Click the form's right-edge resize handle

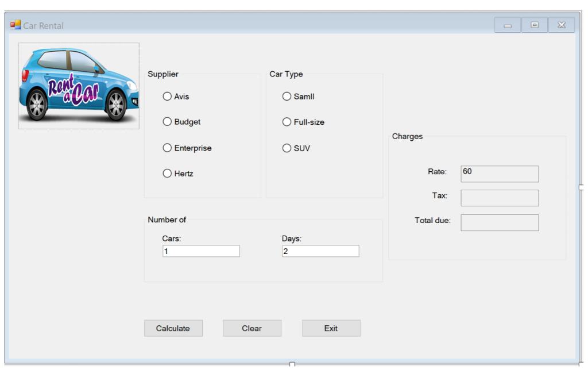(581, 187)
